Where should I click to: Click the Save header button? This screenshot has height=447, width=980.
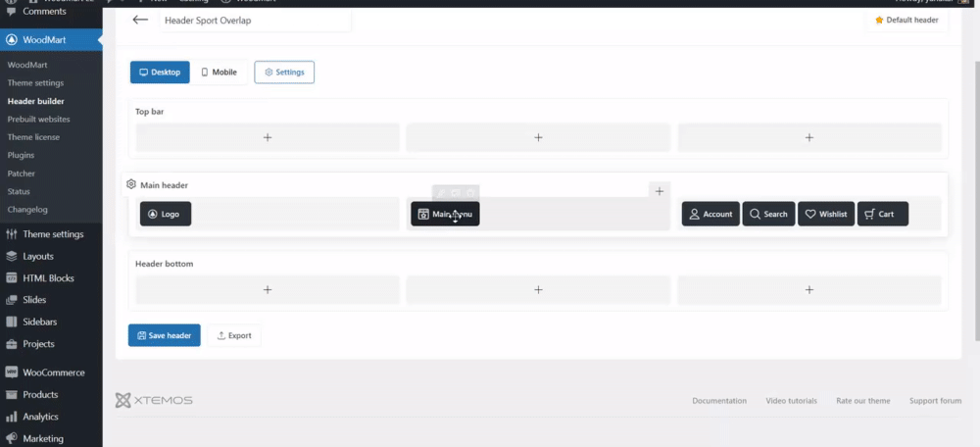(x=165, y=335)
